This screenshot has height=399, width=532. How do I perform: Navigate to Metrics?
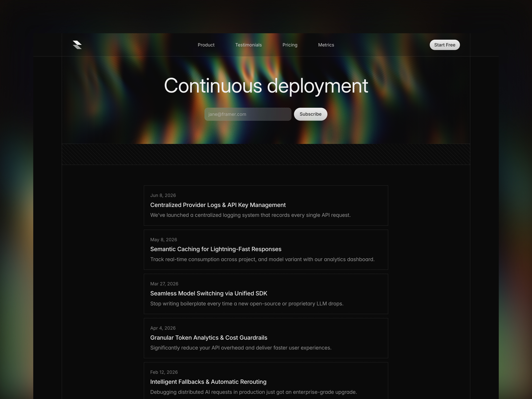(326, 45)
